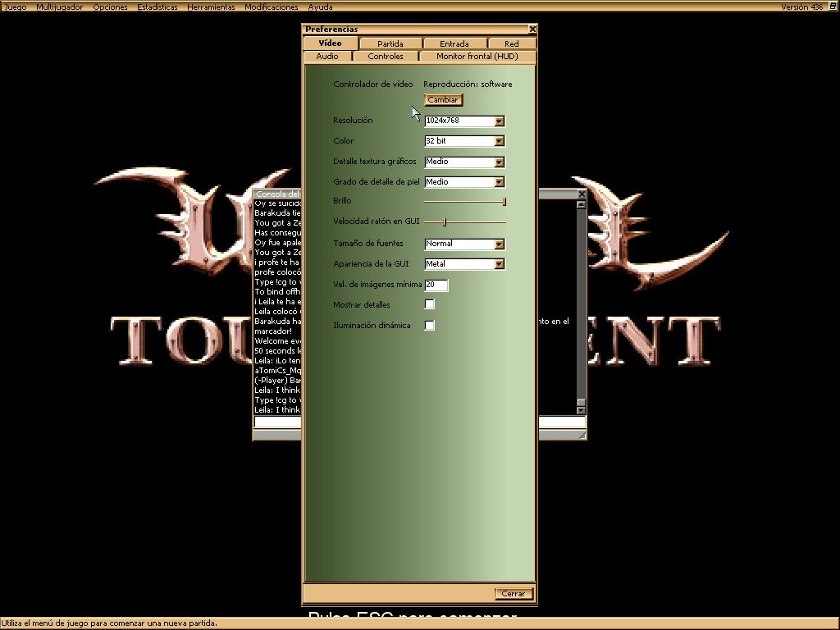Switch to the Audio tab

click(x=327, y=57)
